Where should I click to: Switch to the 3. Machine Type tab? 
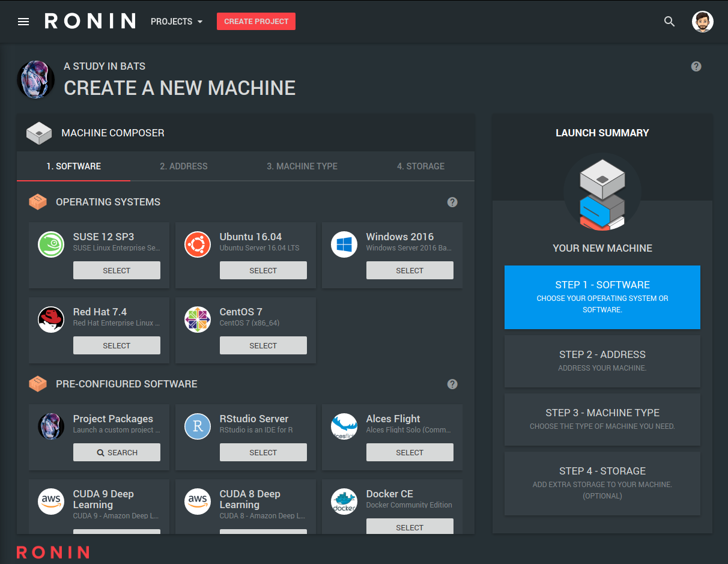tap(302, 166)
